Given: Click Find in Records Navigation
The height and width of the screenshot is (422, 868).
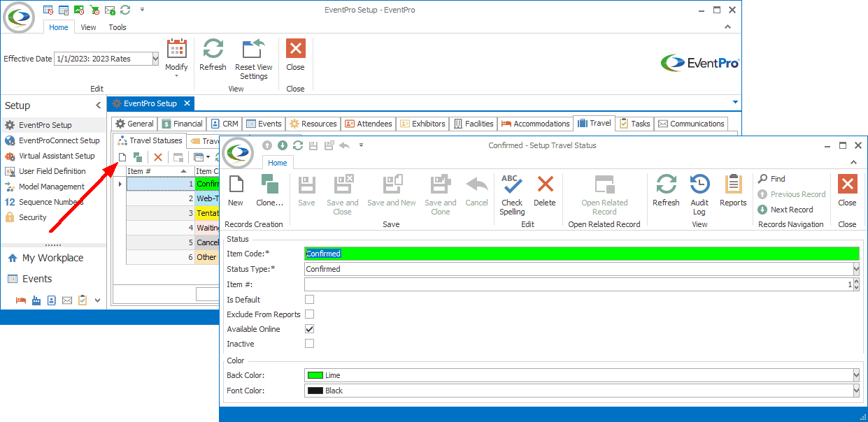Looking at the screenshot, I should click(771, 179).
